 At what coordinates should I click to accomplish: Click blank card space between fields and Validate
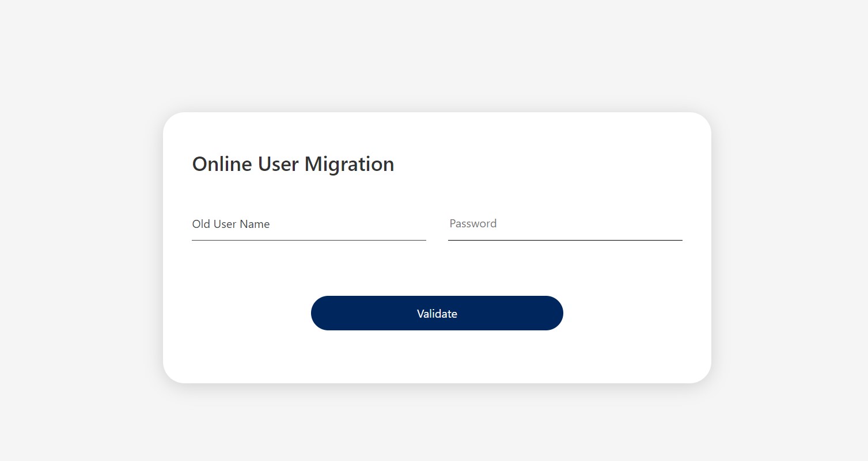pyautogui.click(x=437, y=268)
